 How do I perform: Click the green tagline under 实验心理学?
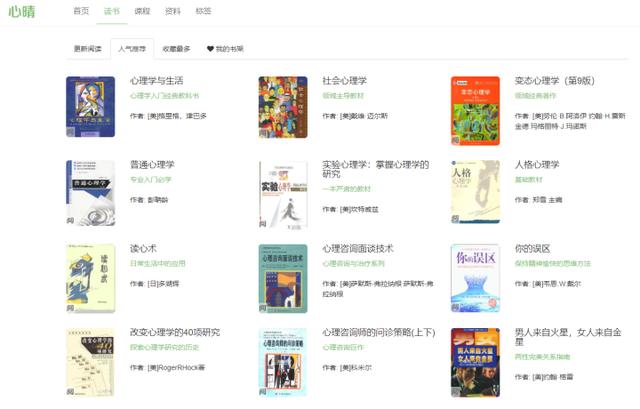pos(347,189)
